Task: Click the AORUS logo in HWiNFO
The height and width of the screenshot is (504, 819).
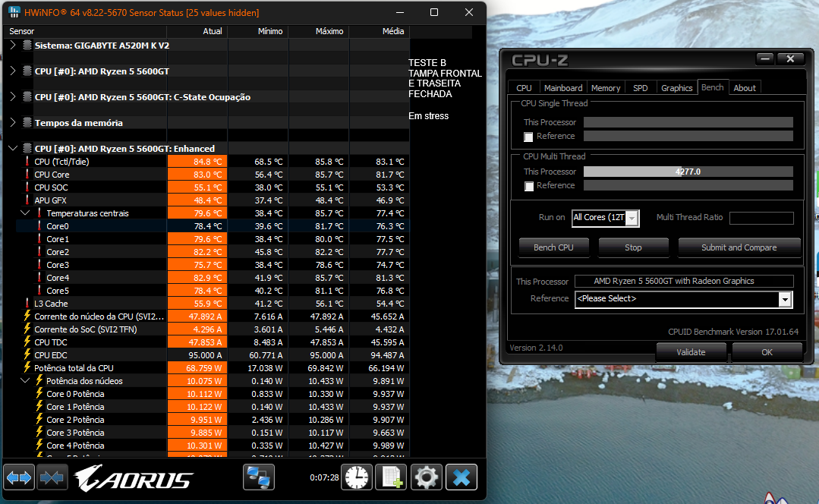Action: click(134, 478)
